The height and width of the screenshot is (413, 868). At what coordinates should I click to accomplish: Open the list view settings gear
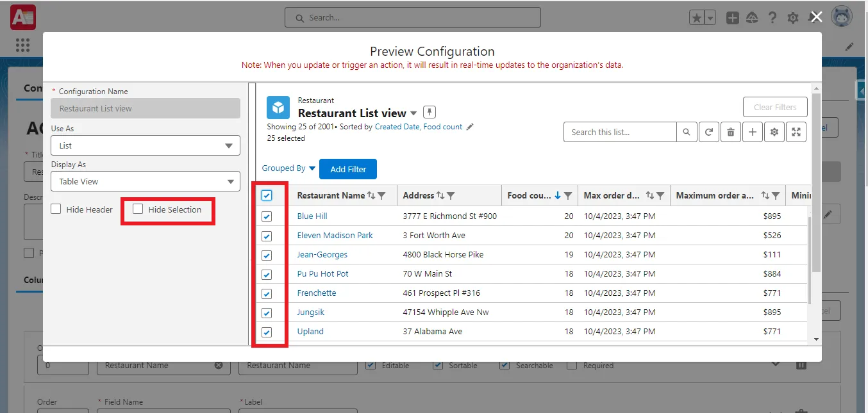click(774, 132)
